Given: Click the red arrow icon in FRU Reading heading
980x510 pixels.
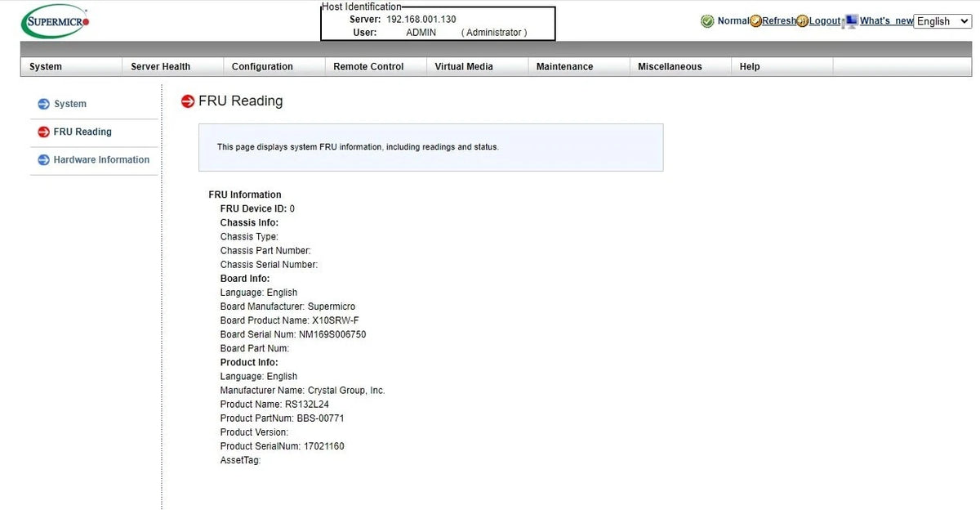Looking at the screenshot, I should [x=188, y=101].
